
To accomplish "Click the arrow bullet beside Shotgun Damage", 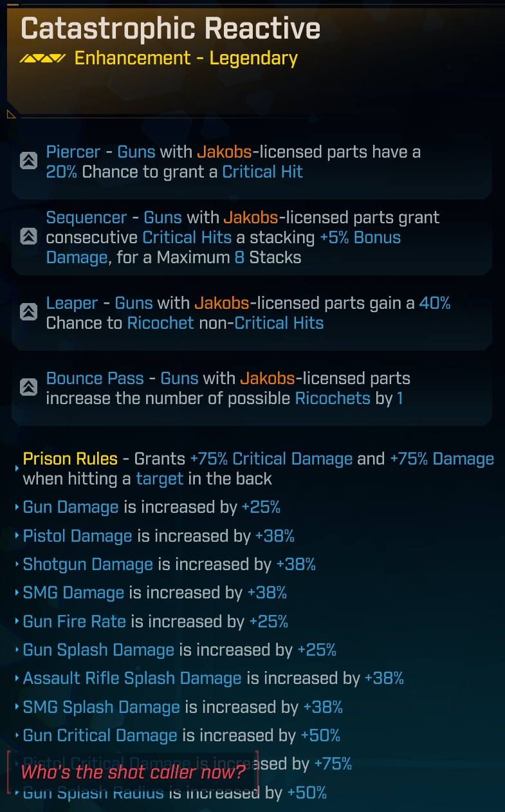I will tap(17, 564).
